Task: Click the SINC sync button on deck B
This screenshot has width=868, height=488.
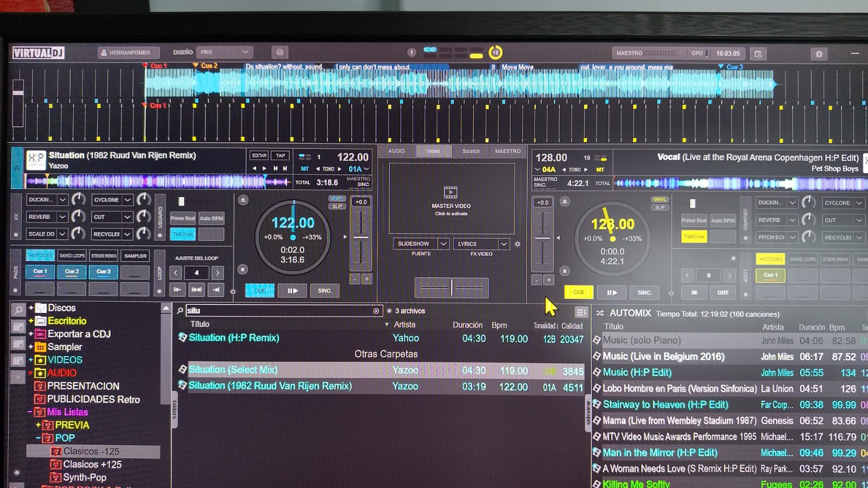Action: coord(644,293)
